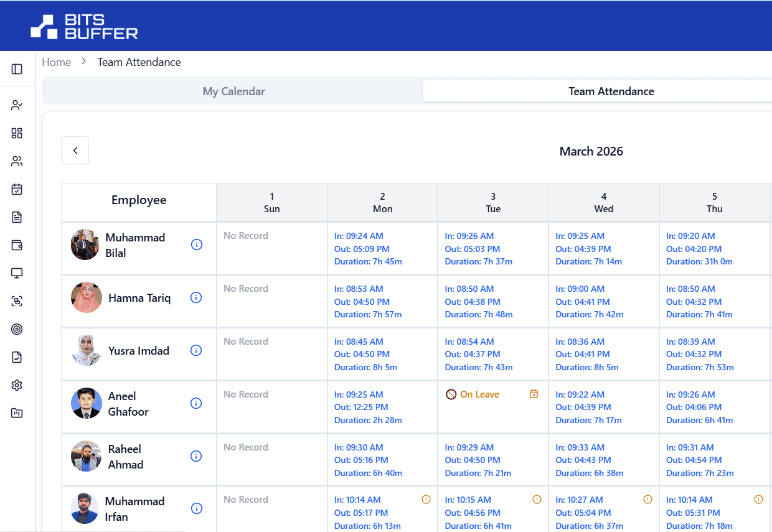Open the dashboard grid sidebar icon
Viewport: 772px width, 532px height.
(x=17, y=133)
